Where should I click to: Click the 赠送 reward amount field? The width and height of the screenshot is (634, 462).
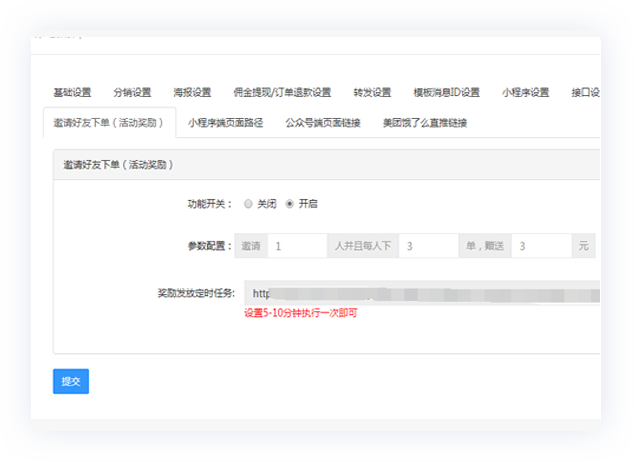[541, 246]
